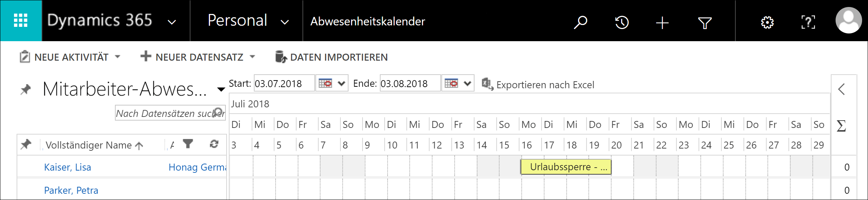Expand the Dynamics 365 dropdown chevron
This screenshot has height=200, width=868.
click(172, 22)
